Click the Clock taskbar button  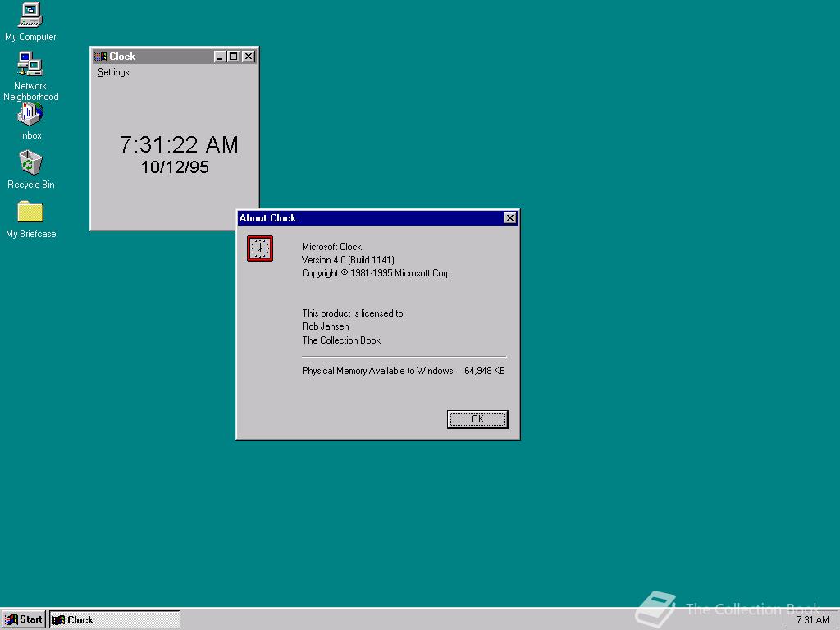click(x=115, y=619)
